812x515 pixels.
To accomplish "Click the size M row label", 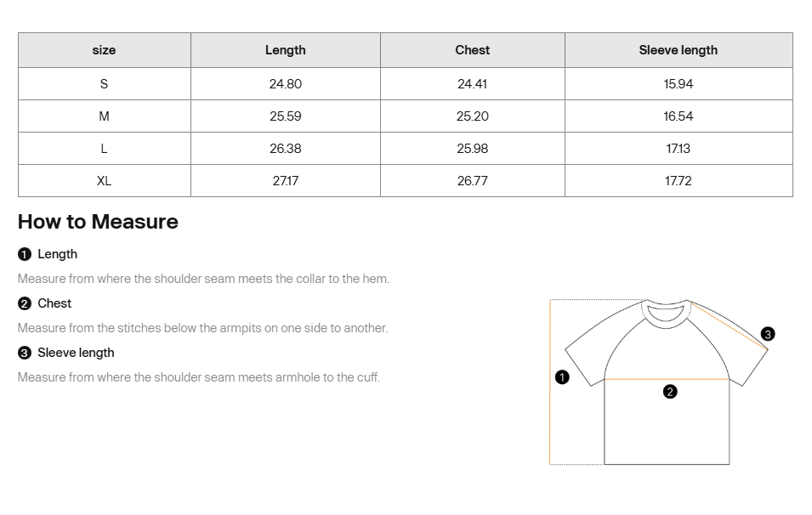I will (104, 116).
